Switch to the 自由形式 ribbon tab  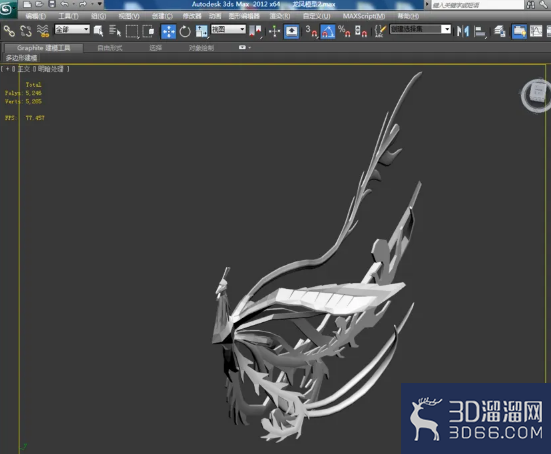click(110, 48)
